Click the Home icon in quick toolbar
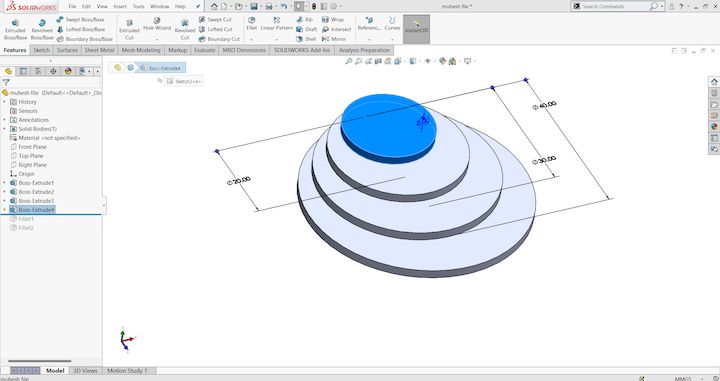 [214, 6]
